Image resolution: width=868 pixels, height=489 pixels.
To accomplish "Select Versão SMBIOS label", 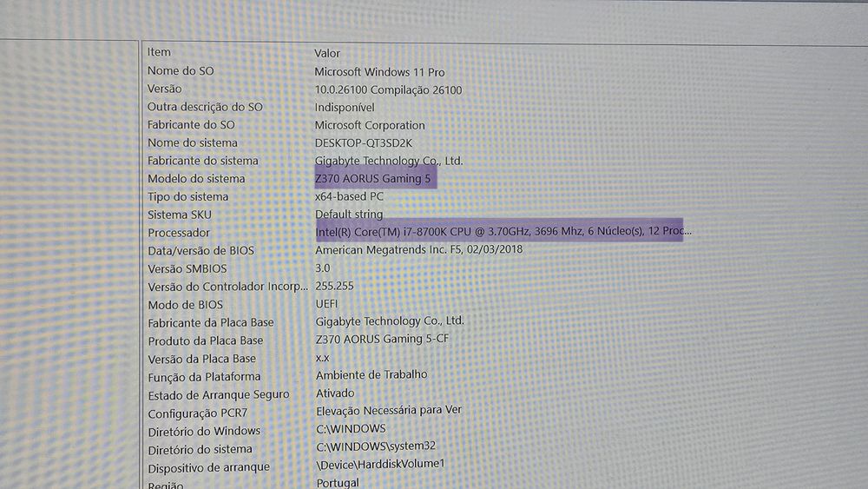I will point(187,268).
